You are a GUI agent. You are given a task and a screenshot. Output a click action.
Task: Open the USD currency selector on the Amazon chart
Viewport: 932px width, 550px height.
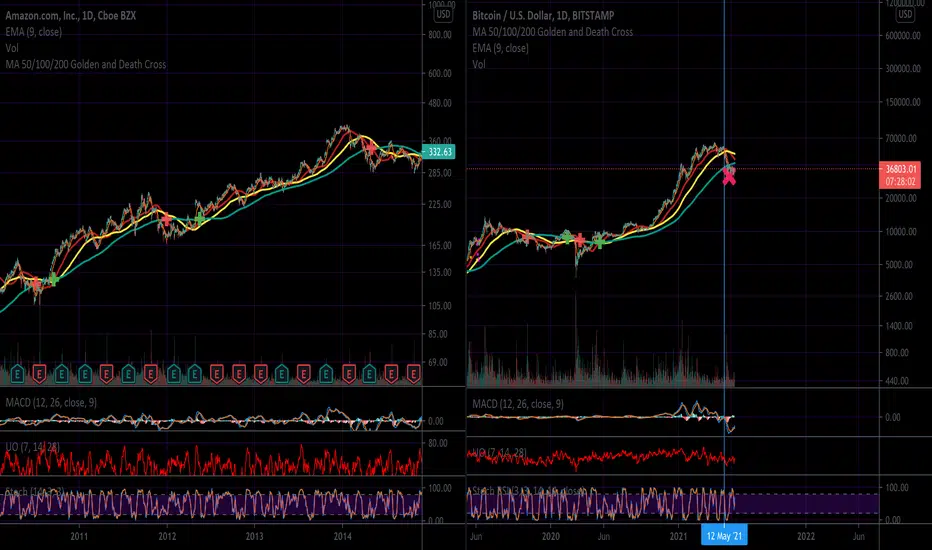tap(443, 14)
